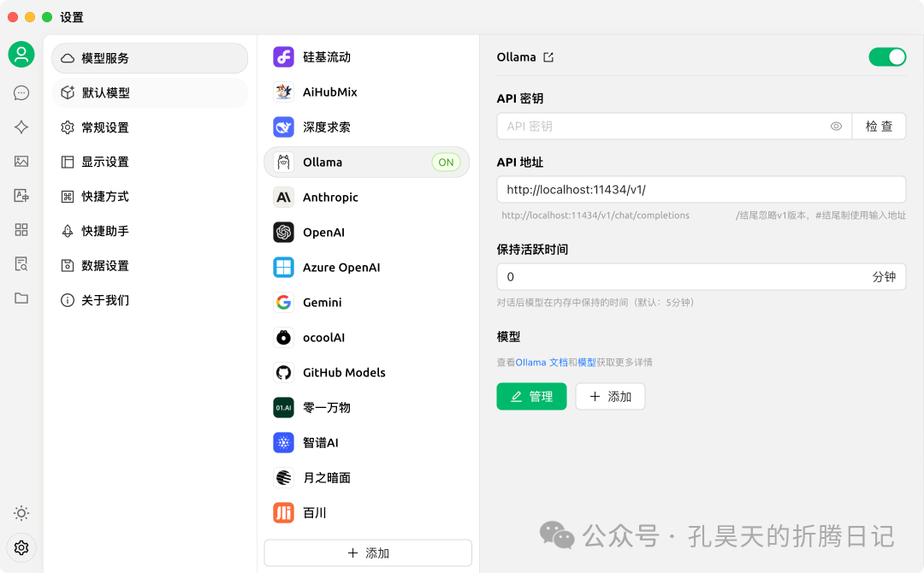Click the green 管理 models button
Image resolution: width=924 pixels, height=573 pixels.
[x=531, y=396]
